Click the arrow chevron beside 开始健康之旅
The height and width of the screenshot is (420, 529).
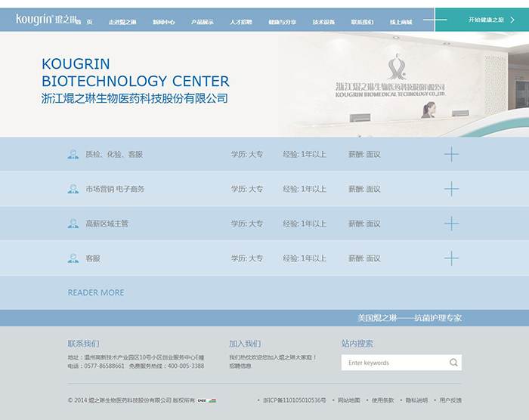click(512, 20)
